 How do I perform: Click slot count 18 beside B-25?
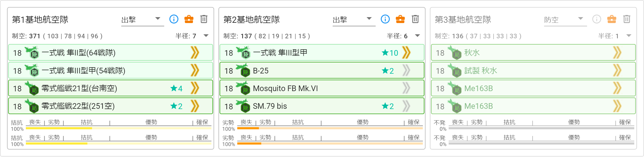click(229, 71)
